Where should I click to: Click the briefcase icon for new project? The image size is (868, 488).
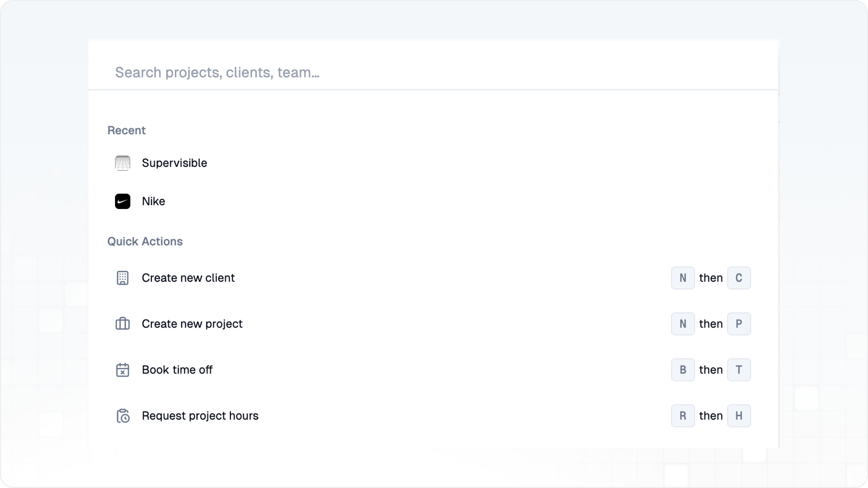[122, 324]
